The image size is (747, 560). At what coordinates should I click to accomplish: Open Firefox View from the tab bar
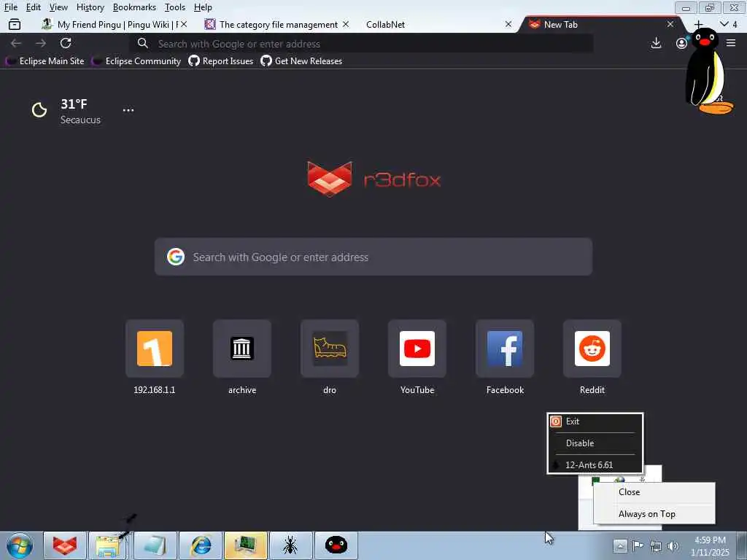tap(15, 24)
